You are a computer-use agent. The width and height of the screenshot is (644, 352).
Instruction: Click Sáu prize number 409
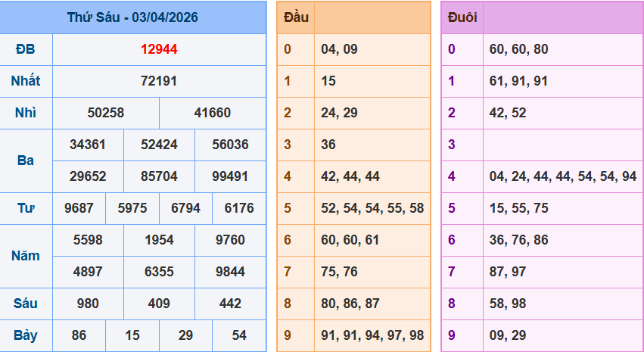point(159,304)
